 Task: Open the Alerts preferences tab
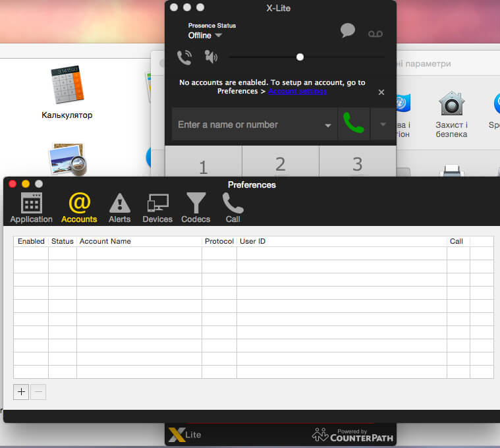click(120, 208)
